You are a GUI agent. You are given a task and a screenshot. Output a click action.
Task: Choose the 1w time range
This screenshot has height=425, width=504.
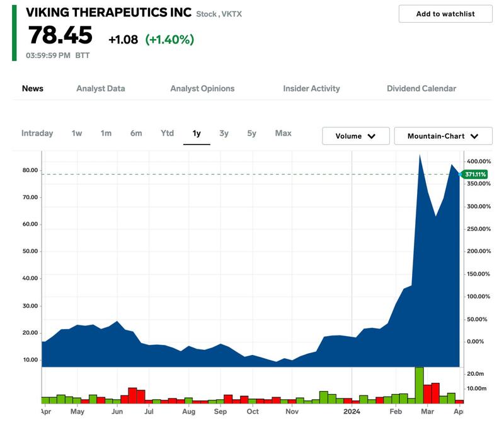77,133
